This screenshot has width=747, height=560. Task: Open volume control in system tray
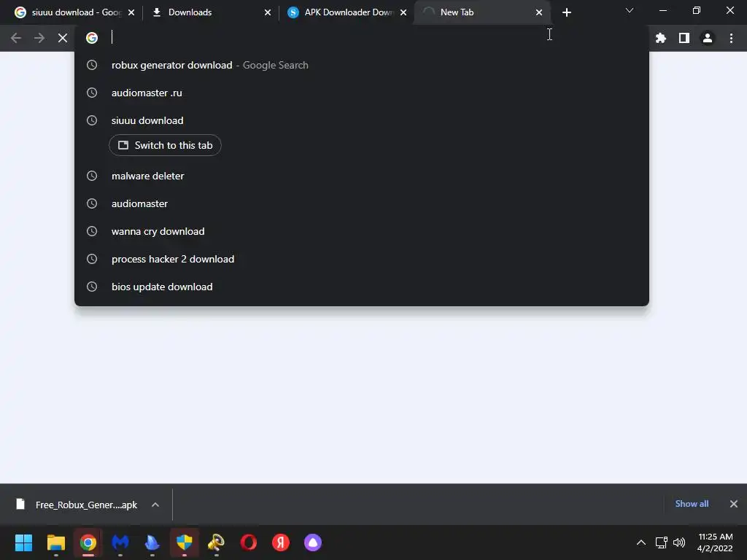(x=679, y=542)
